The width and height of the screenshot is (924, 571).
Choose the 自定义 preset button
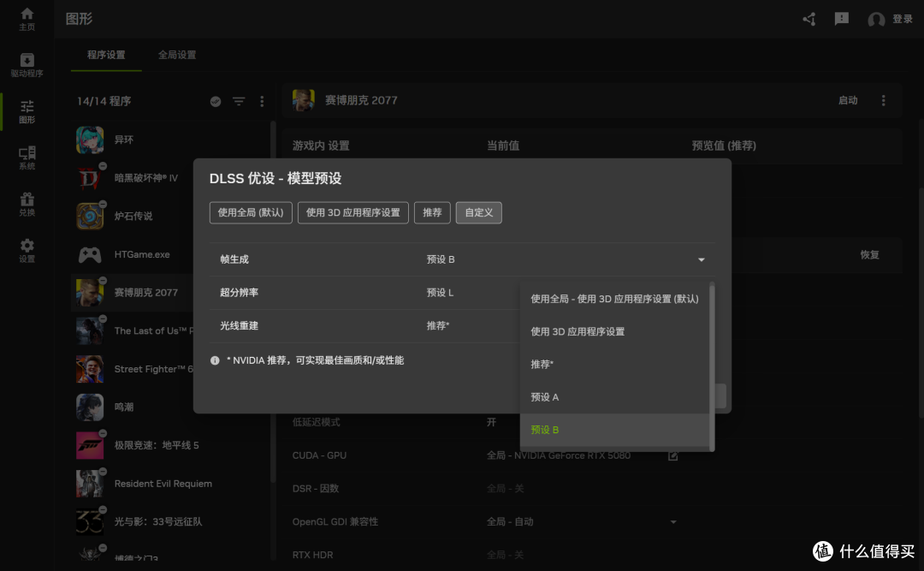tap(478, 212)
